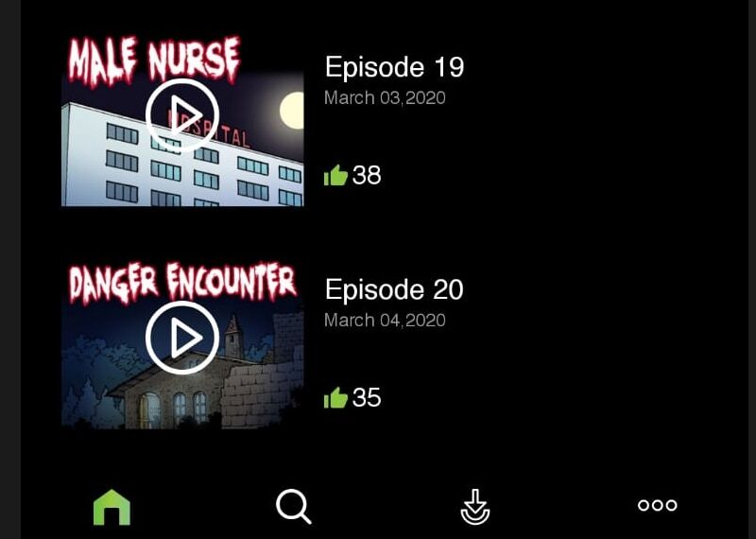Select the hospital building windows in thumbnail
Image resolution: width=756 pixels, height=539 pixels.
click(x=202, y=169)
